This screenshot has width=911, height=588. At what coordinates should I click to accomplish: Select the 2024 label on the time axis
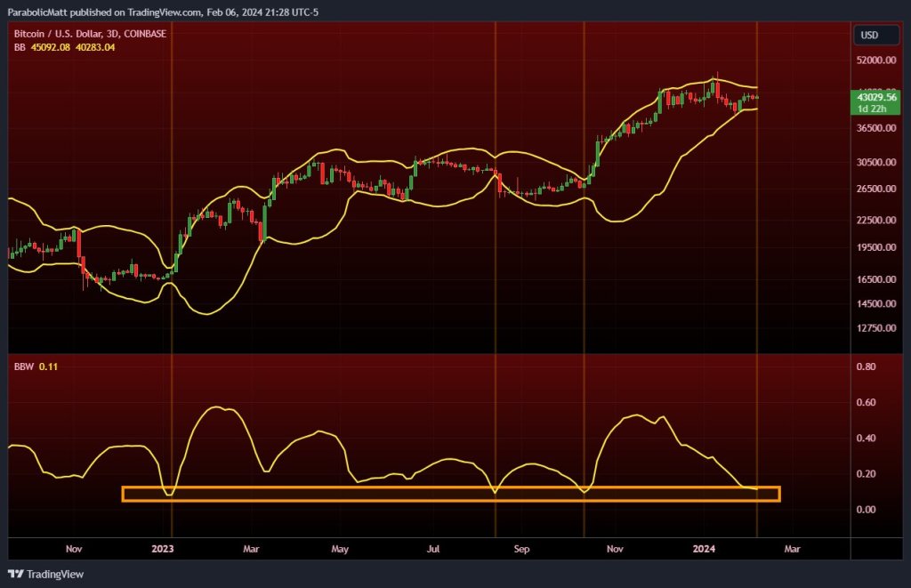point(704,549)
